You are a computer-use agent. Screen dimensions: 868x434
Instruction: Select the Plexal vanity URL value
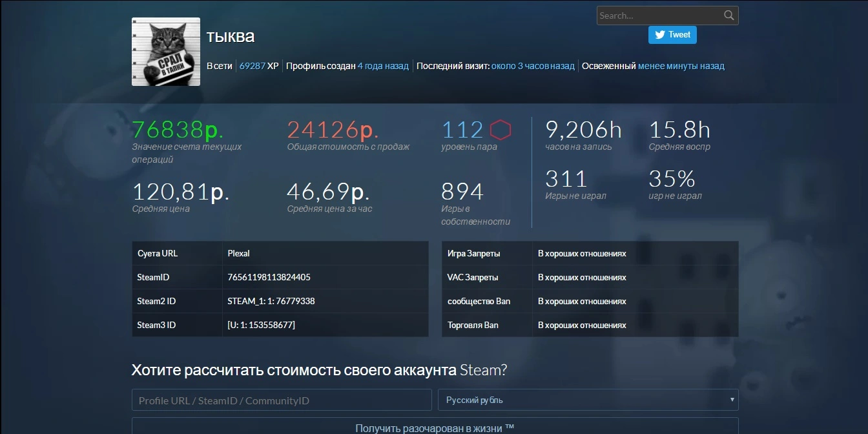(239, 253)
